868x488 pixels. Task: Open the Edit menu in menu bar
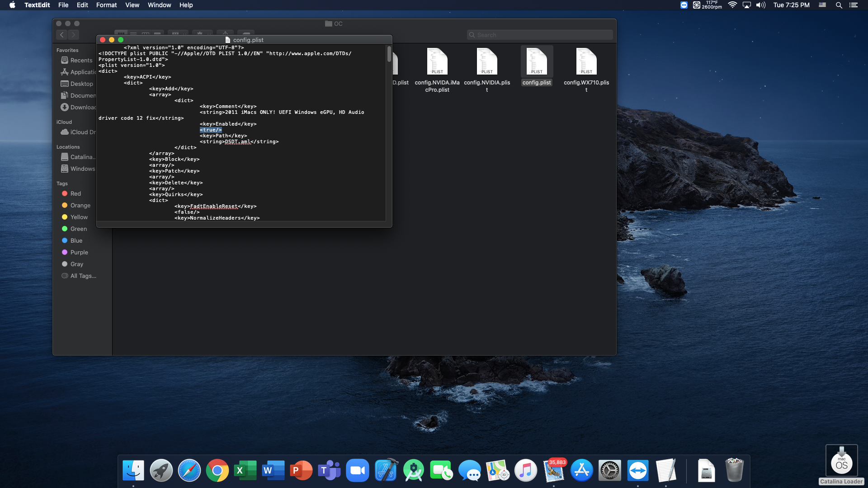(x=82, y=5)
